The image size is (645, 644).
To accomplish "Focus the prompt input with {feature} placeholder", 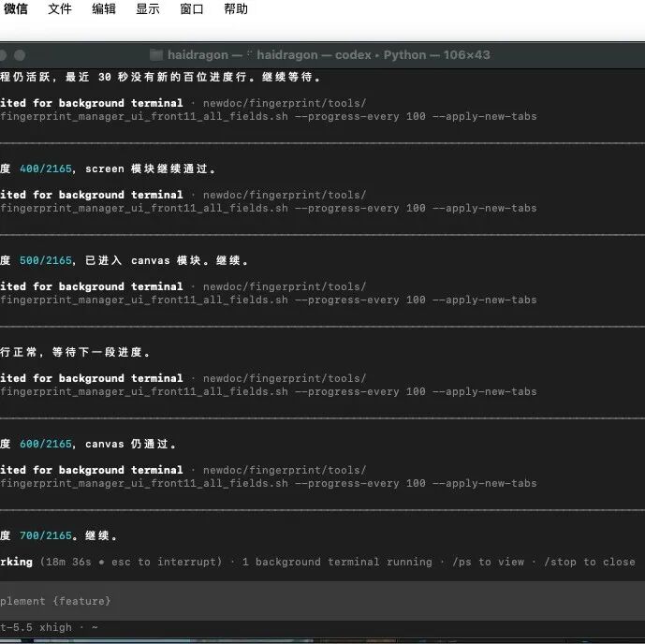I will point(322,601).
